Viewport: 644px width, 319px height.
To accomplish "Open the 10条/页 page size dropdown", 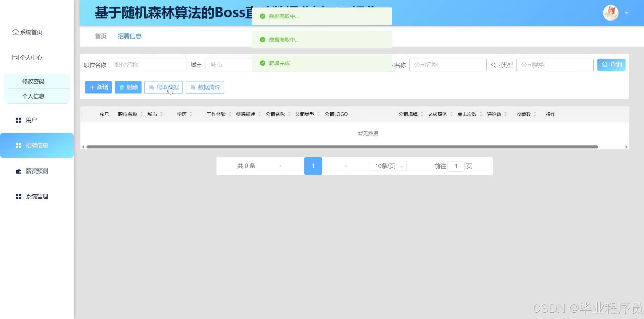I will (x=388, y=166).
